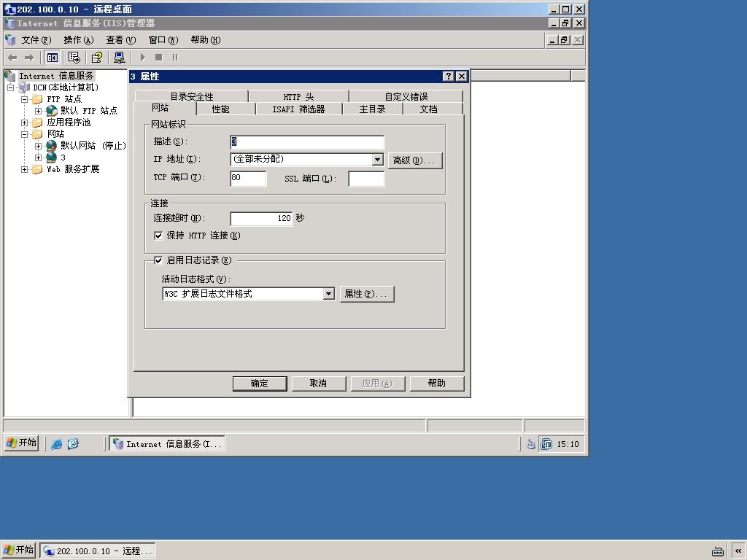Click the dialog's 帮助 button
The height and width of the screenshot is (560, 747).
tap(436, 384)
